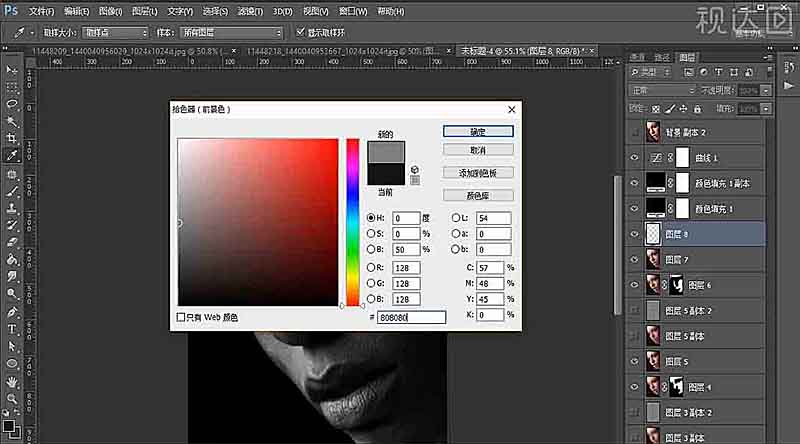Open the 文件(F) menu

[41, 11]
